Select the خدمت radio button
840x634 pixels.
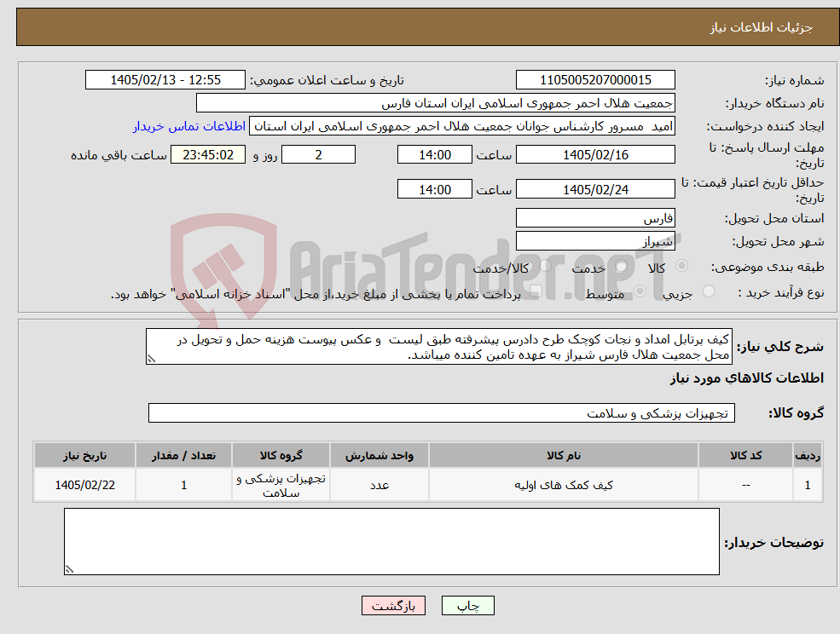[x=622, y=266]
